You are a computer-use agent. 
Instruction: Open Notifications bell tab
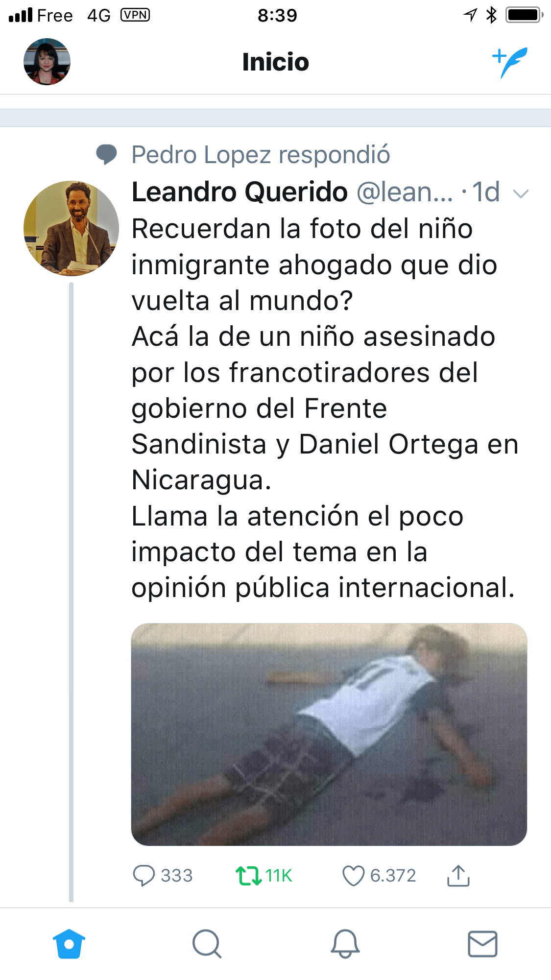click(345, 944)
